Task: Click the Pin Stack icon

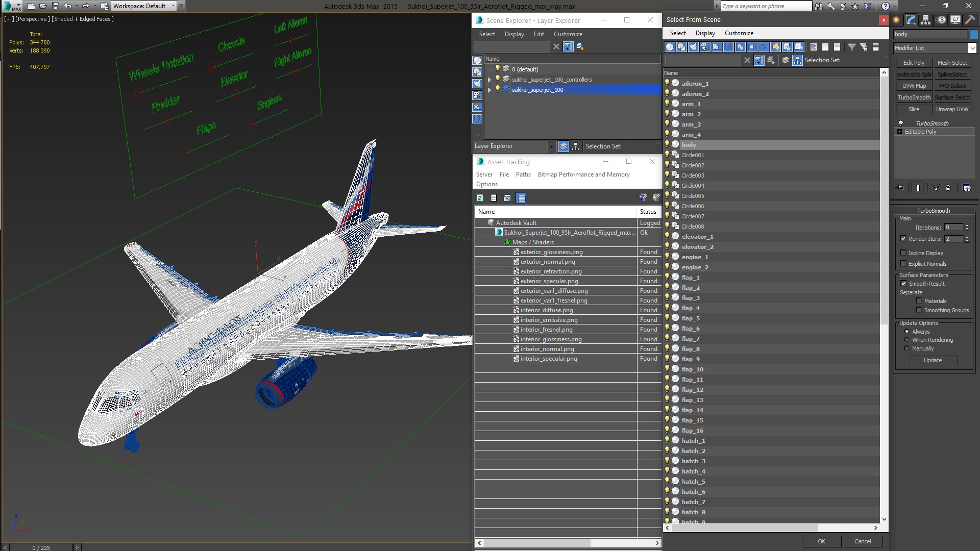Action: click(900, 188)
